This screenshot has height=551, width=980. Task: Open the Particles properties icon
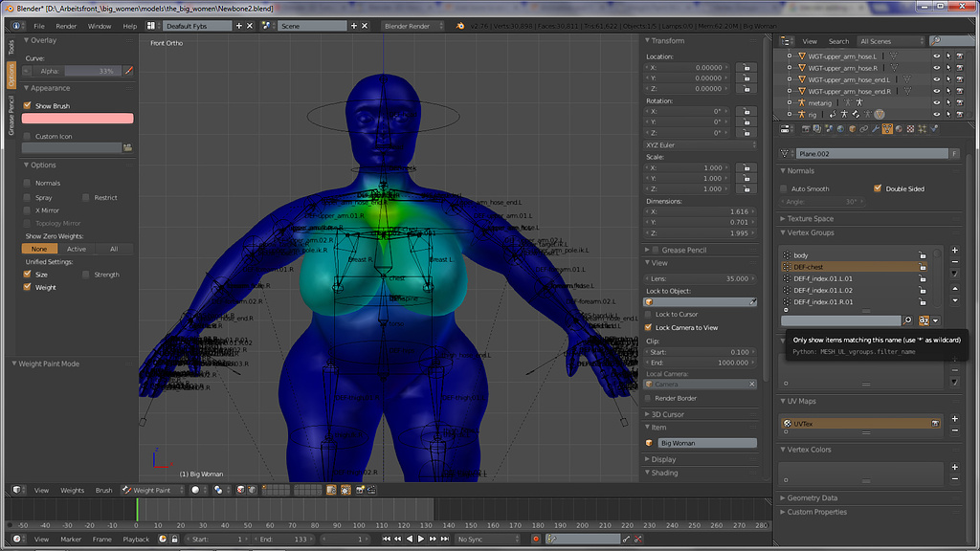tap(922, 129)
